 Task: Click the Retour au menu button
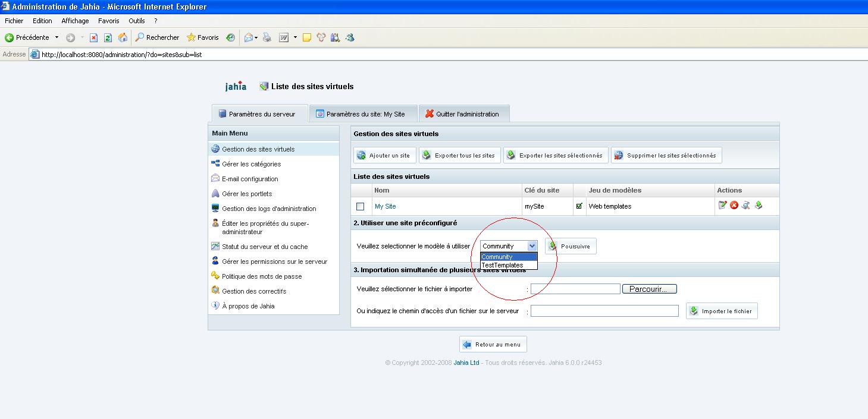[x=493, y=344]
